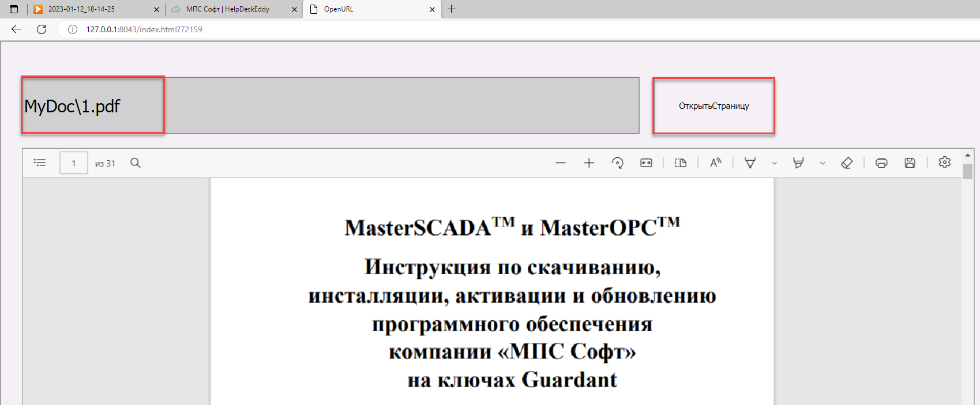This screenshot has height=405, width=980.
Task: Zoom in the PDF with plus icon
Action: 589,163
